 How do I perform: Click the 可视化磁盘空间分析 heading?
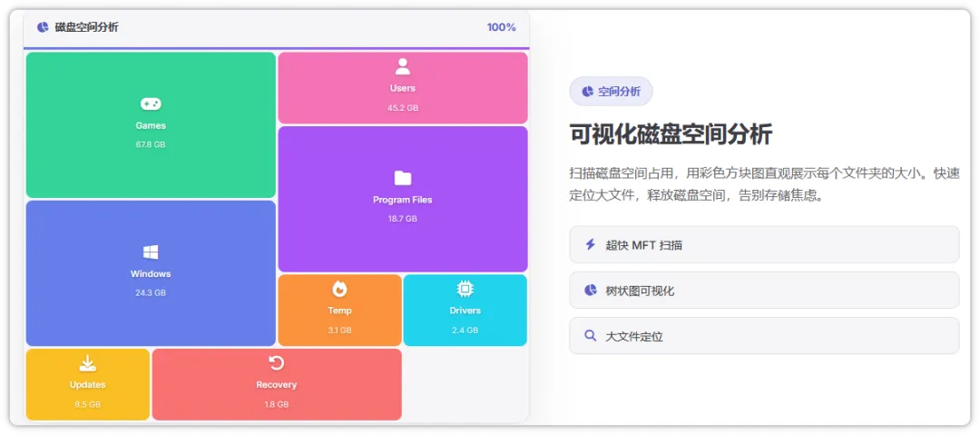coord(671,134)
